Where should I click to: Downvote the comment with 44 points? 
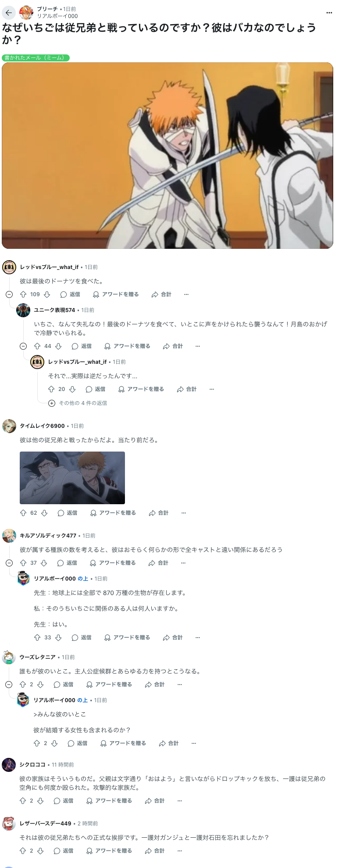58,346
